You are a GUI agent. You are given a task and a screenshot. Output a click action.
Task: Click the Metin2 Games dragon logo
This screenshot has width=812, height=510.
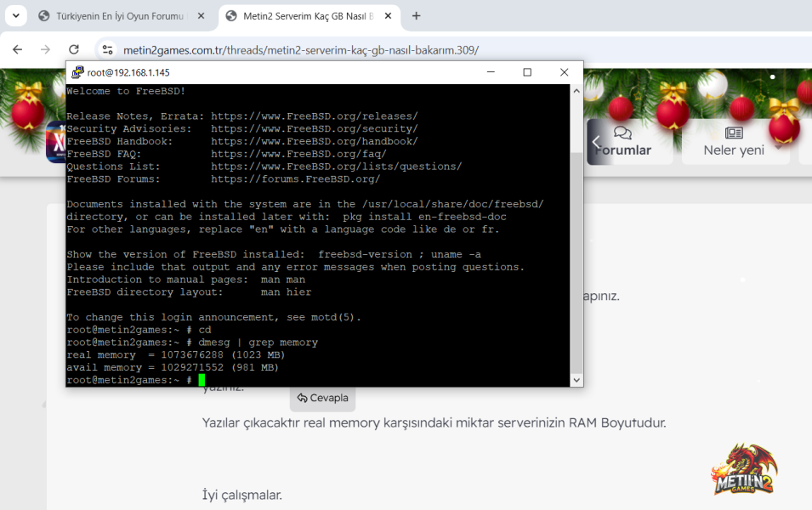pyautogui.click(x=744, y=469)
